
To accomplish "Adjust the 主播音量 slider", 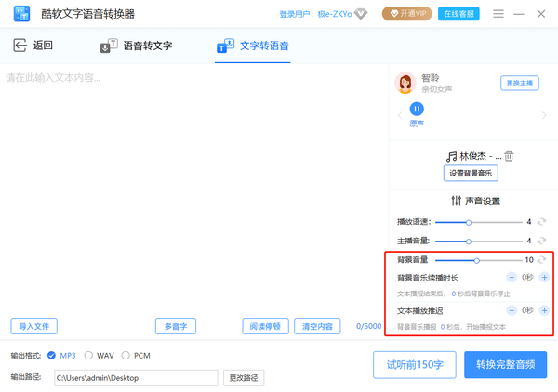I will tap(479, 242).
